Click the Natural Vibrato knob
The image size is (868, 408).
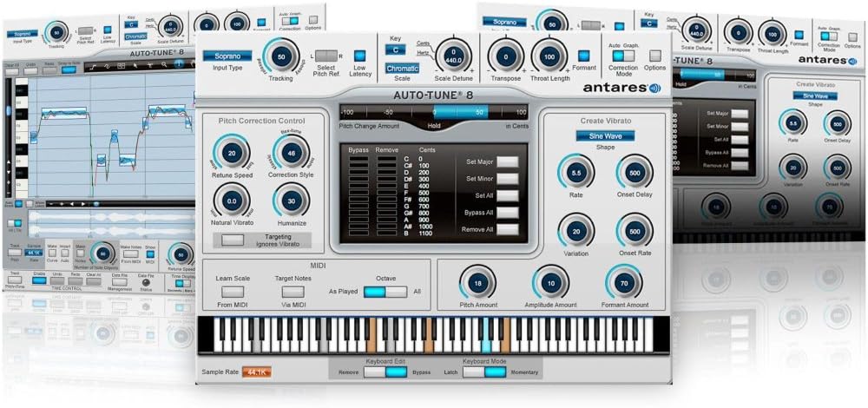pos(232,201)
